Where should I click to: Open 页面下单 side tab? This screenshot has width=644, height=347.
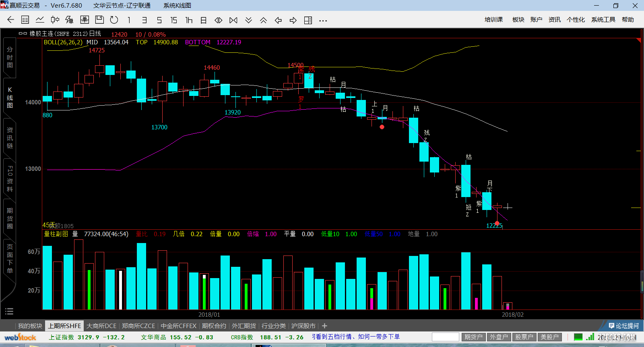point(10,259)
